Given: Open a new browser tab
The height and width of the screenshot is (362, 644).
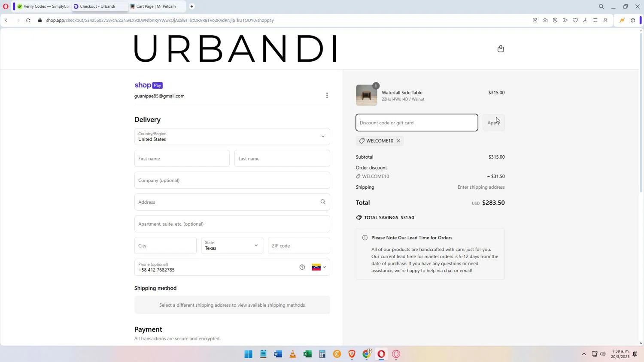Looking at the screenshot, I should coord(192,6).
